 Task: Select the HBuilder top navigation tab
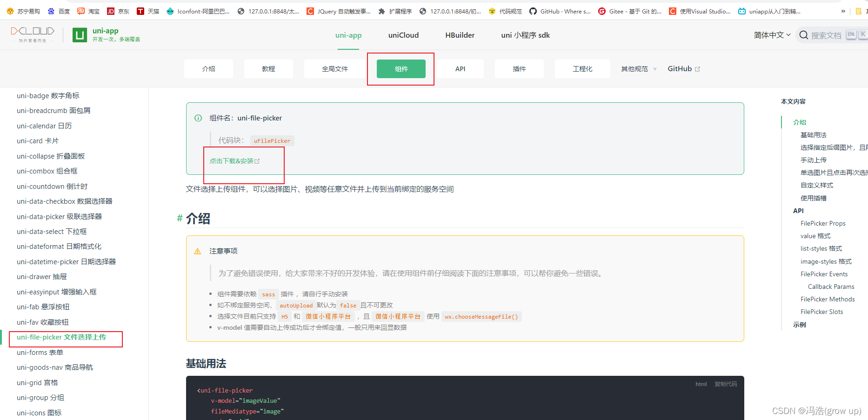coord(460,35)
